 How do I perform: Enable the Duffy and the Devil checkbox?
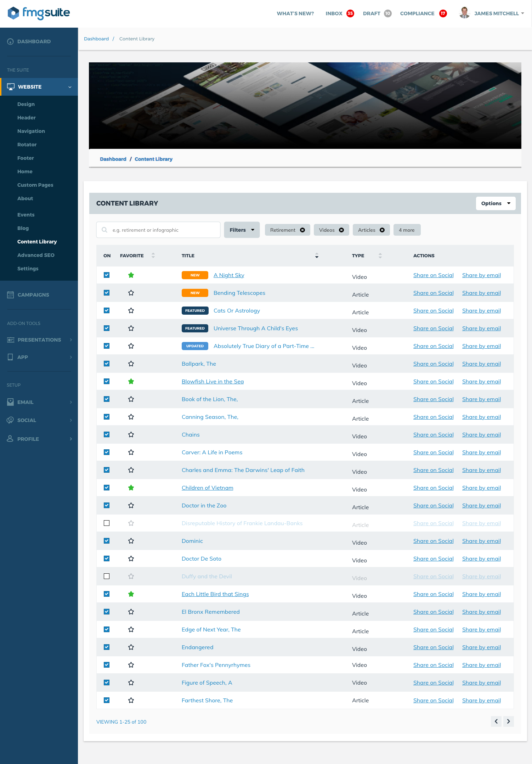pos(107,576)
